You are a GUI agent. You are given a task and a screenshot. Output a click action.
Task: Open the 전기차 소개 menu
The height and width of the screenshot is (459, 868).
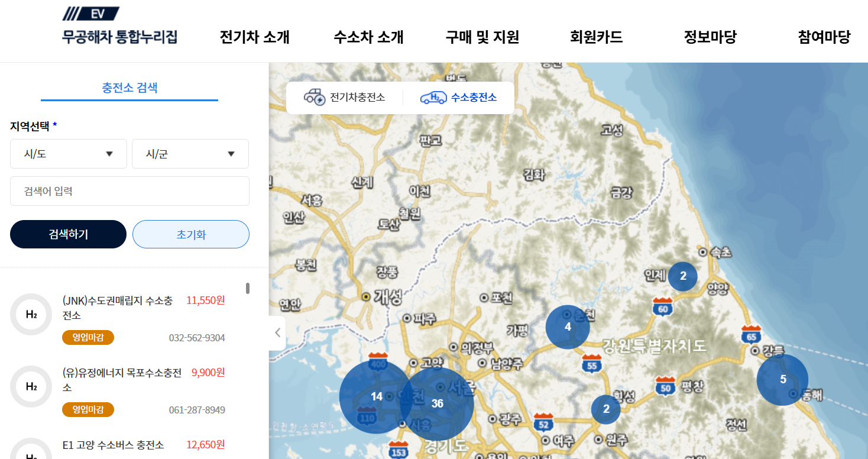pos(255,37)
